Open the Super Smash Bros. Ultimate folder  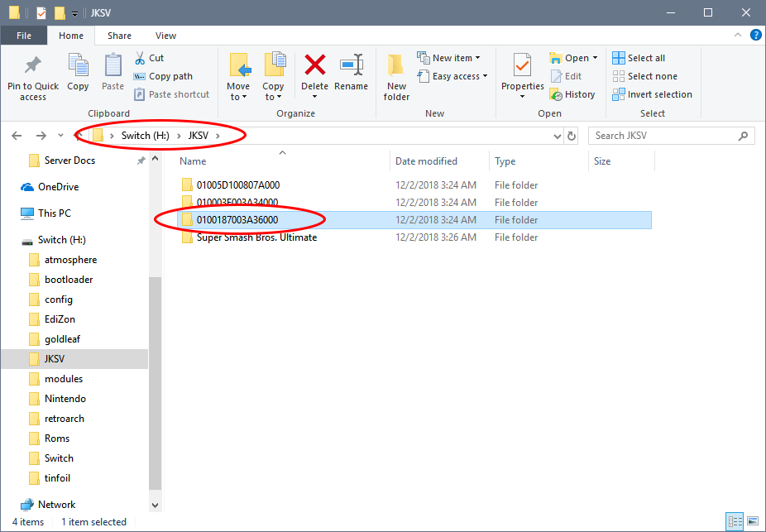[x=256, y=237]
